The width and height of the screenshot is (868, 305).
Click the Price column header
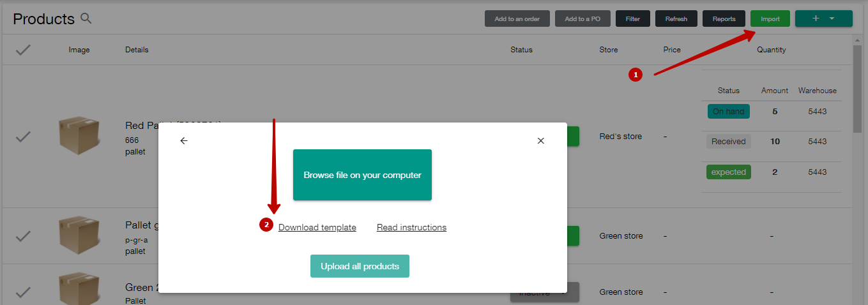tap(672, 50)
